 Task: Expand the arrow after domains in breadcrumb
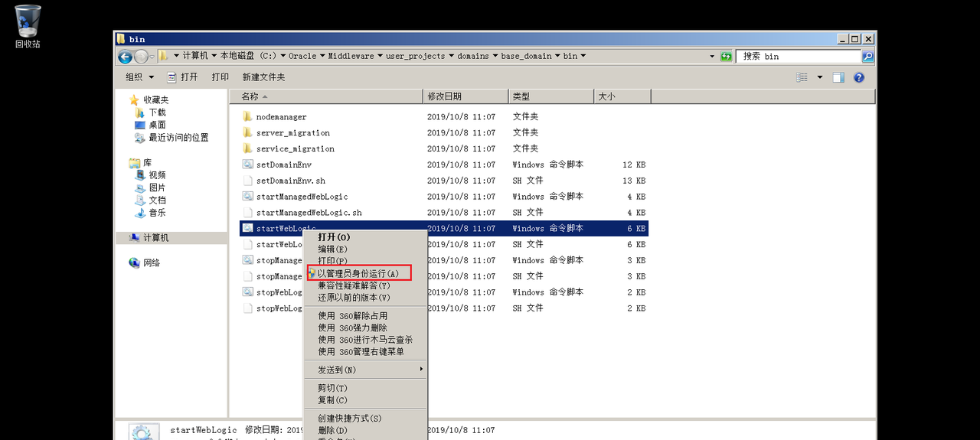tap(495, 57)
